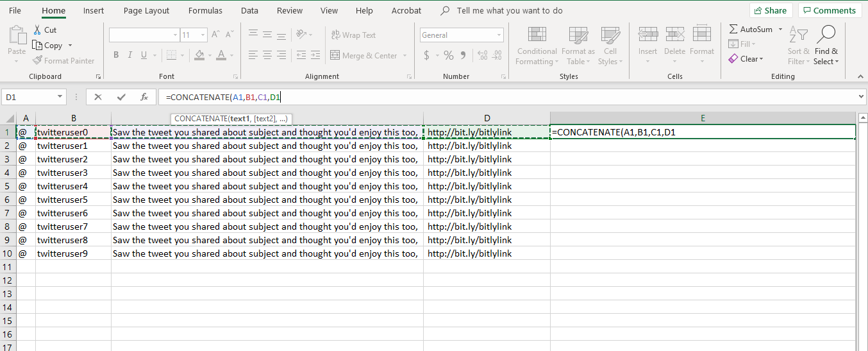Click the Share button
The height and width of the screenshot is (351, 868).
point(771,10)
